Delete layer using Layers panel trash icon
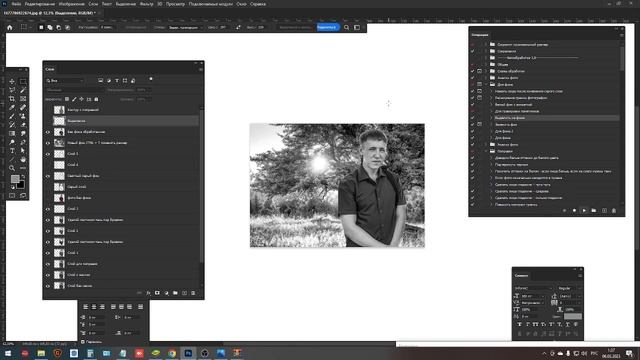The width and height of the screenshot is (640, 360). [x=193, y=293]
